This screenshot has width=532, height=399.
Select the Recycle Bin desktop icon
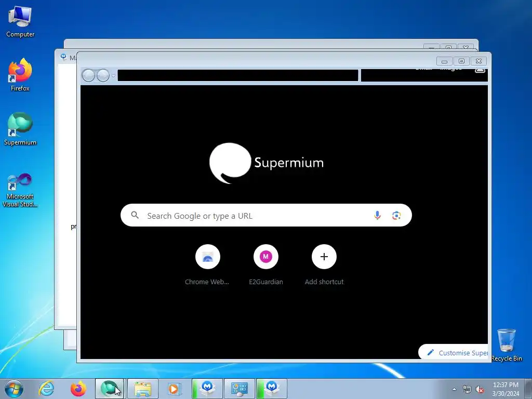(x=507, y=345)
